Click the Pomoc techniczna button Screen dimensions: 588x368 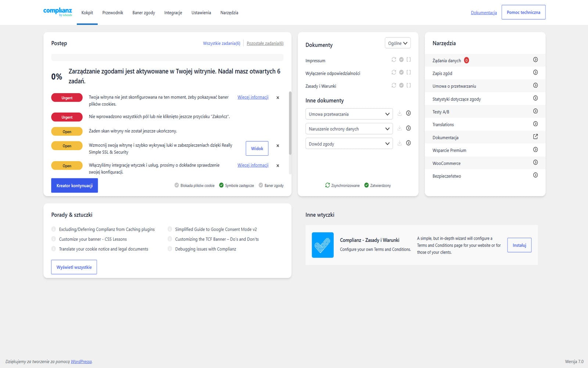(x=523, y=12)
